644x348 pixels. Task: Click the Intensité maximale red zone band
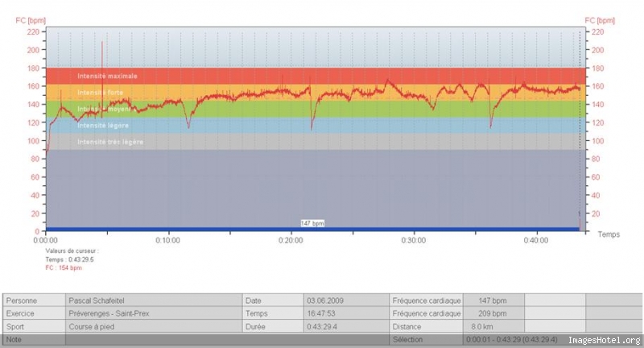pos(316,76)
